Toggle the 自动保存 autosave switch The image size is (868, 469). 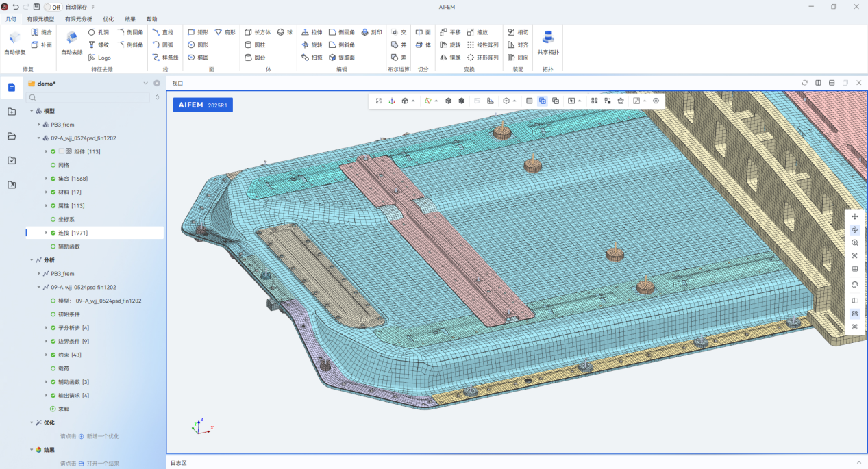[52, 7]
